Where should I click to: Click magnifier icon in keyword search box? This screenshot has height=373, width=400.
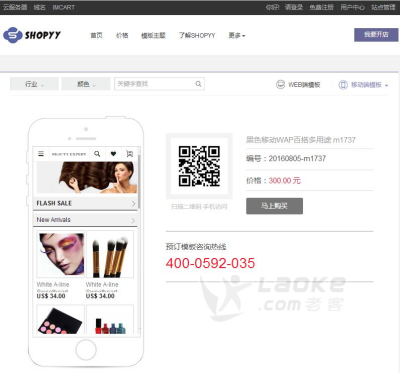198,84
